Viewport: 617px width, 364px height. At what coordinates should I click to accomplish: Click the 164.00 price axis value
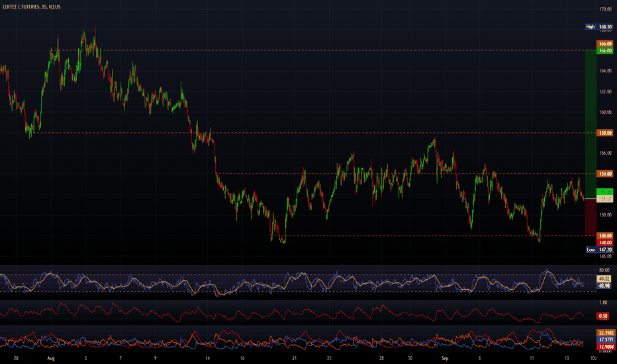(x=605, y=71)
